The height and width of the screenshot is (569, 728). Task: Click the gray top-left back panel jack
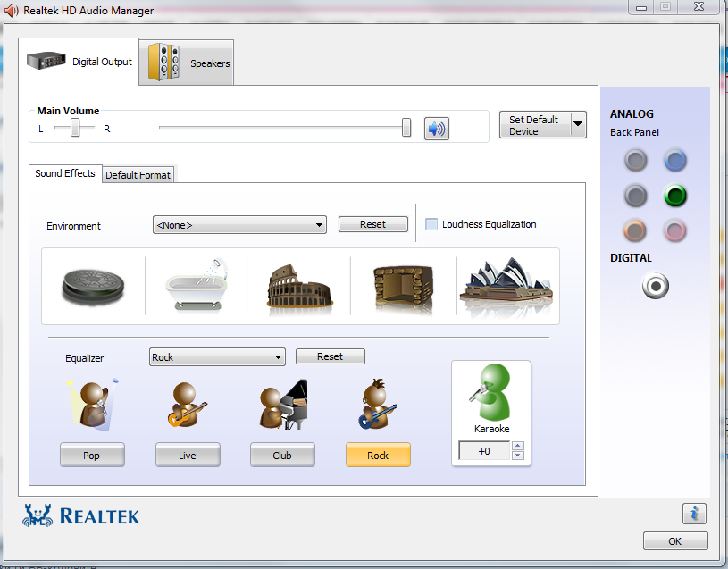[636, 161]
